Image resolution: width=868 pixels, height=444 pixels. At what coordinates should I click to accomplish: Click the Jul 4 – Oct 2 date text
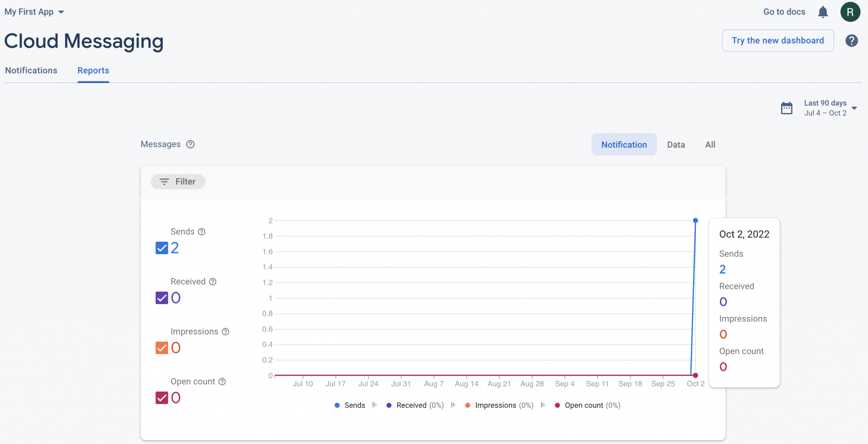[825, 113]
